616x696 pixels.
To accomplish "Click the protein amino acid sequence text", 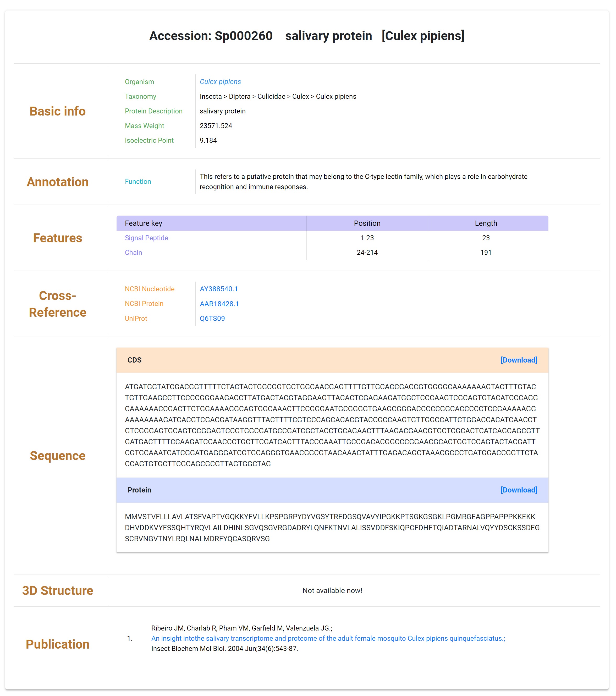I will [x=332, y=528].
